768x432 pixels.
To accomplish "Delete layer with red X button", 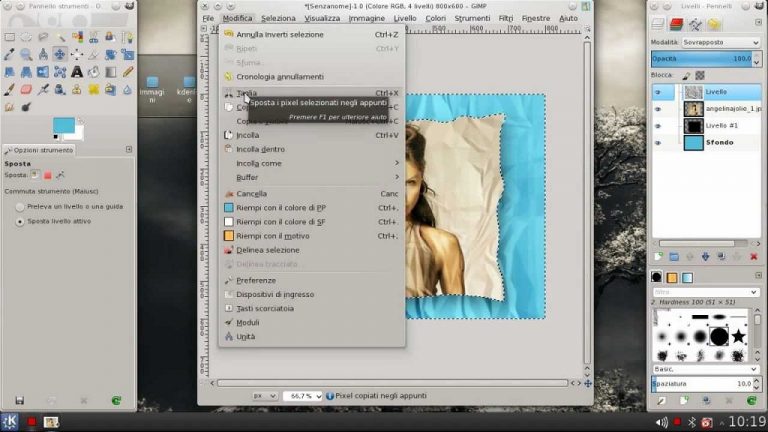I will (x=753, y=257).
